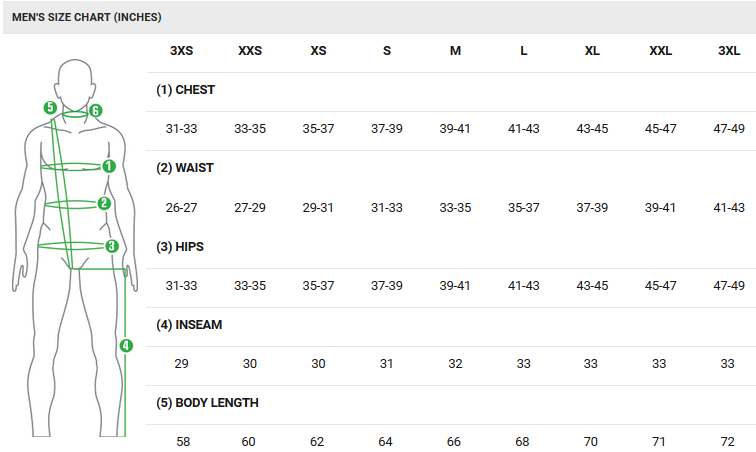Image resolution: width=756 pixels, height=452 pixels.
Task: Click the green hips marker number 3
Action: click(111, 245)
